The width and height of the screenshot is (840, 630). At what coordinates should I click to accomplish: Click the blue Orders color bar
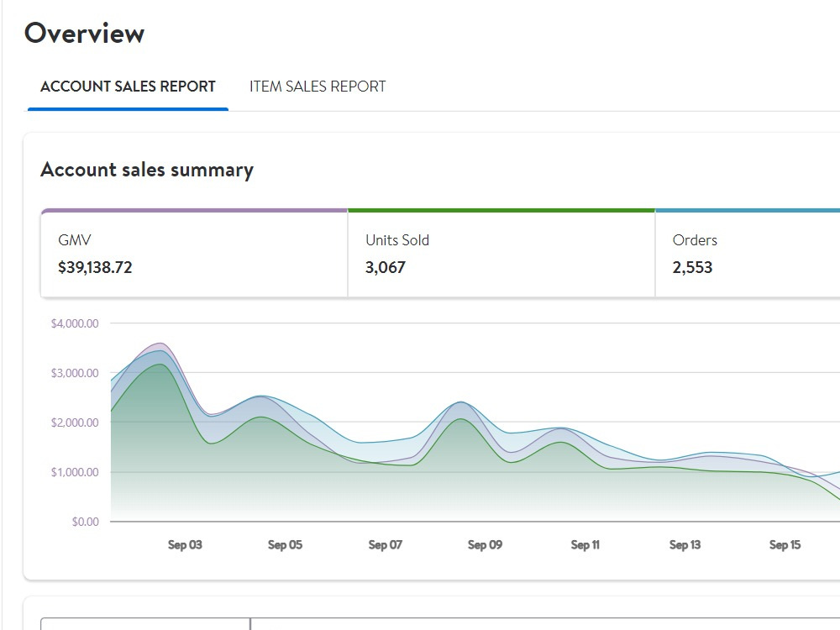click(748, 211)
